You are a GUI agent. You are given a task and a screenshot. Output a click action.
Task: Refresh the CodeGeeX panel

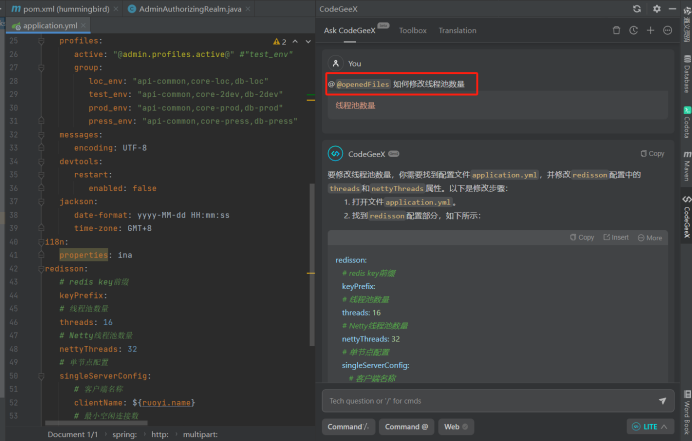(x=637, y=9)
